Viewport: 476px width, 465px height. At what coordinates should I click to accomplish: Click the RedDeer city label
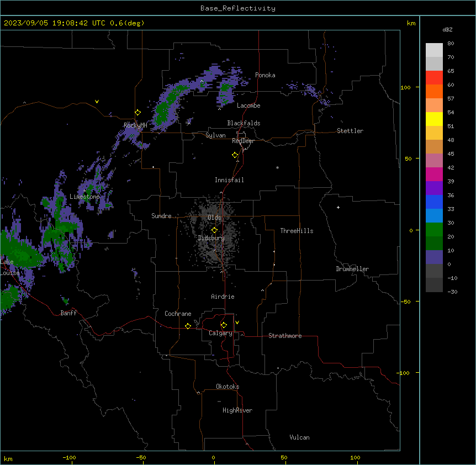[243, 141]
